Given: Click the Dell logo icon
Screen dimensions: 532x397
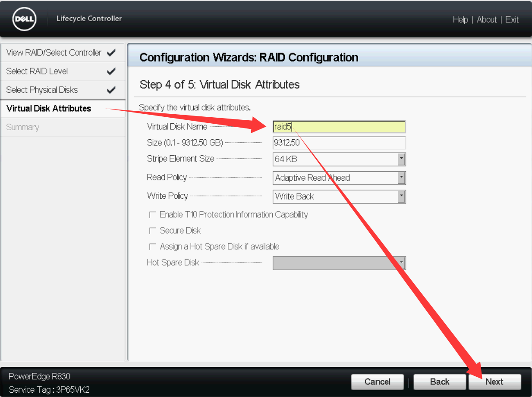Looking at the screenshot, I should point(25,19).
